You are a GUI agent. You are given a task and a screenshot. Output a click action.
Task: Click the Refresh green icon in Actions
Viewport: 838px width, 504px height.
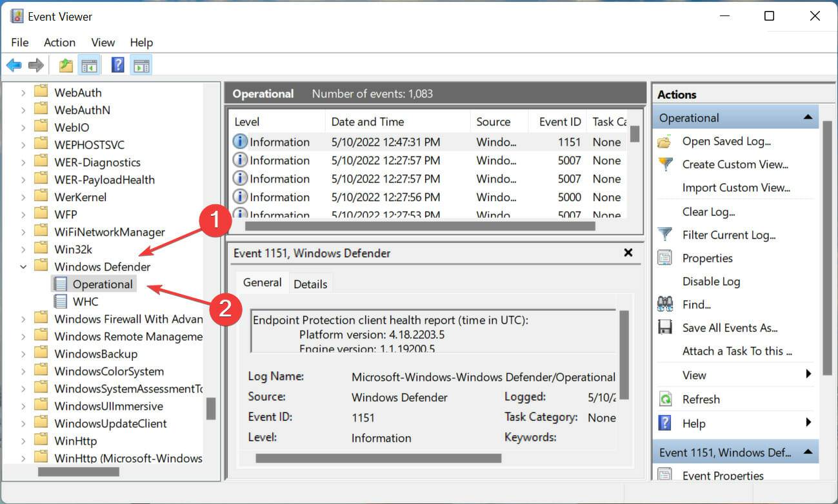click(664, 399)
